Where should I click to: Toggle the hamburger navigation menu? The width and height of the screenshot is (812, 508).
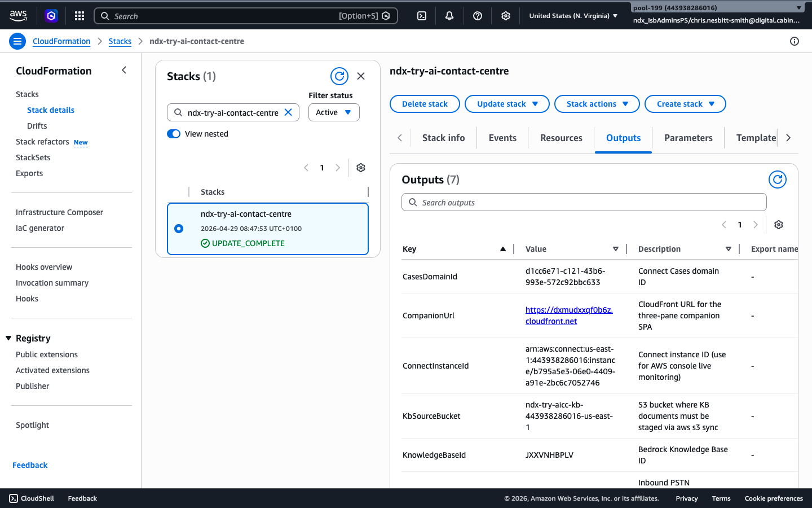pyautogui.click(x=17, y=41)
